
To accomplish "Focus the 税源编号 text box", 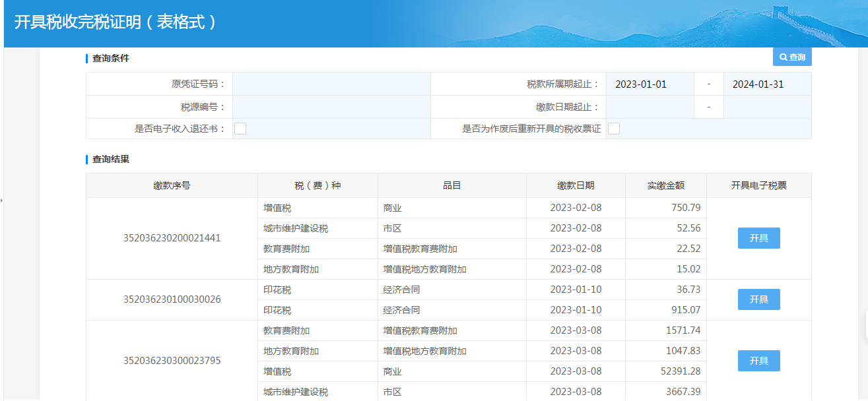I will [331, 107].
